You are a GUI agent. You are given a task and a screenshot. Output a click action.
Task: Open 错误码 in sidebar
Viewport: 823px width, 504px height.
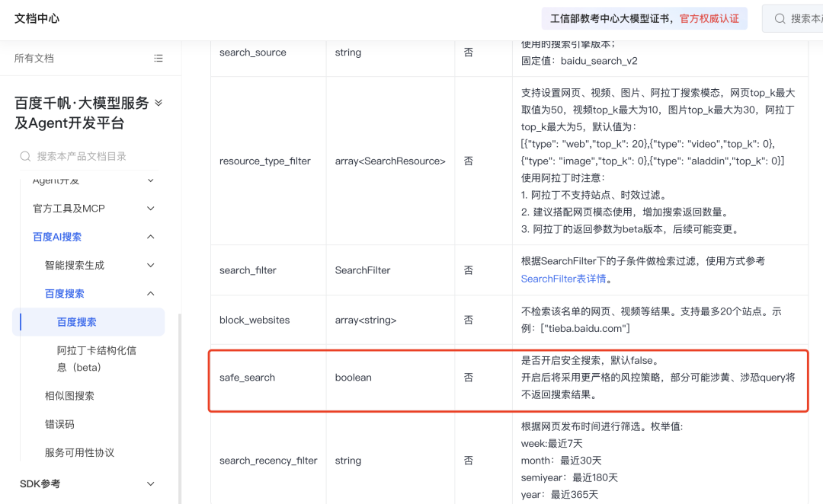point(59,424)
